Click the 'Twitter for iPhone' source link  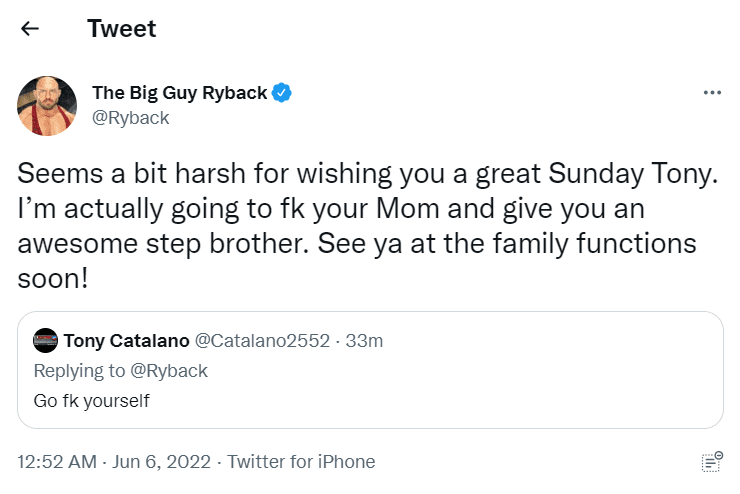point(301,462)
